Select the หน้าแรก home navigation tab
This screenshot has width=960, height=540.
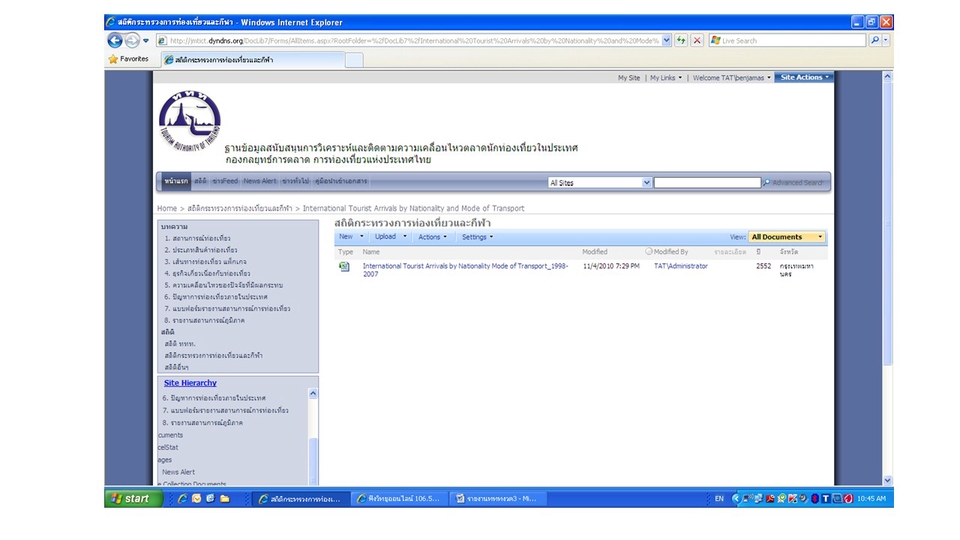(176, 181)
